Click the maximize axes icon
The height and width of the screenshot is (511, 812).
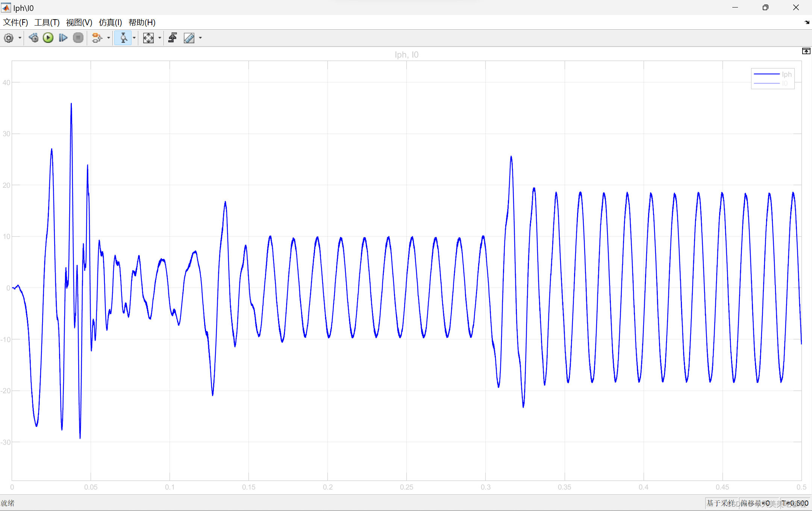click(x=806, y=51)
